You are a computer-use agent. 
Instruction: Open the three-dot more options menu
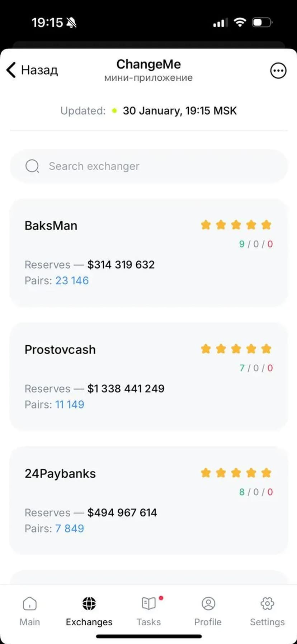(x=278, y=71)
